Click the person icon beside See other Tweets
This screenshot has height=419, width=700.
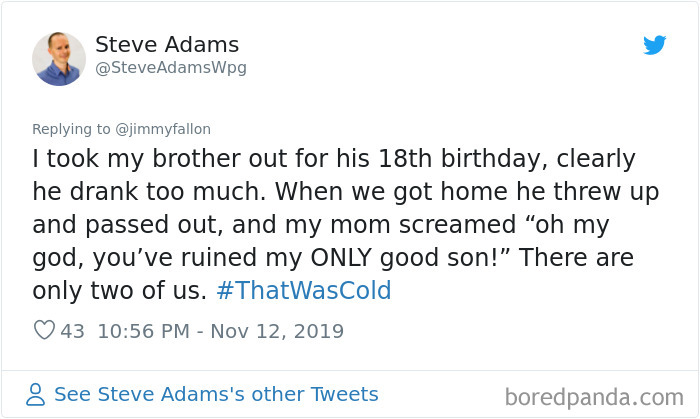[36, 395]
